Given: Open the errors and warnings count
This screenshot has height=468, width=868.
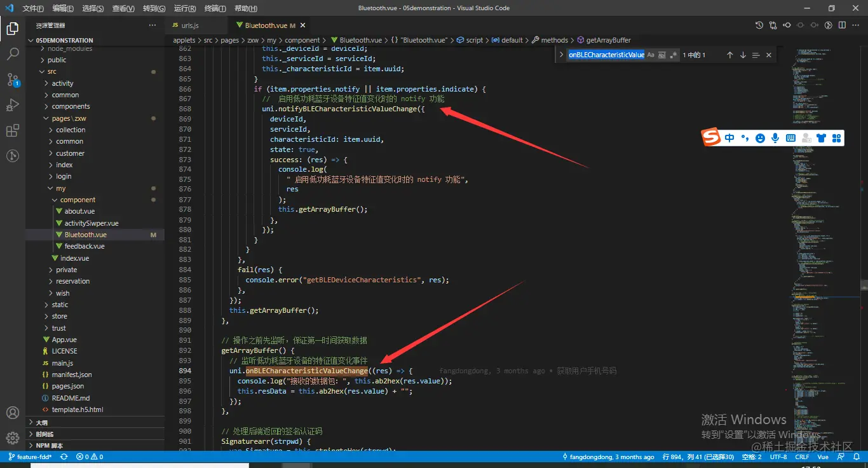Looking at the screenshot, I should 90,457.
